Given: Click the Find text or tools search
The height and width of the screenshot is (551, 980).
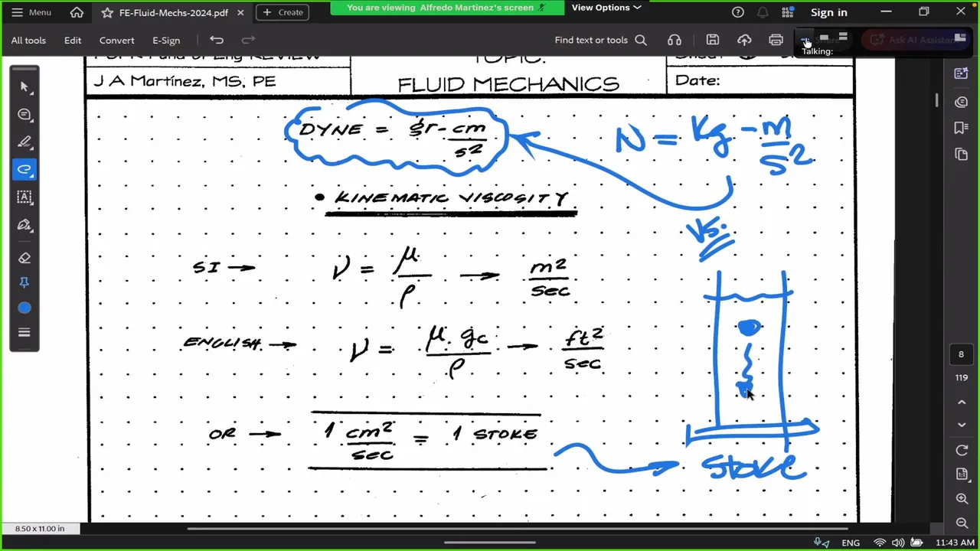Looking at the screenshot, I should pos(601,40).
